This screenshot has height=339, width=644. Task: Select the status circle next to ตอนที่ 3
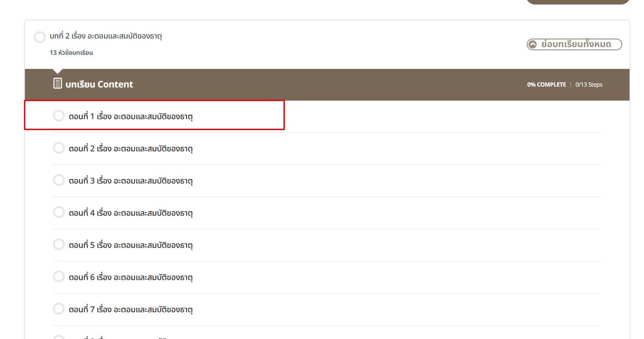(x=59, y=180)
